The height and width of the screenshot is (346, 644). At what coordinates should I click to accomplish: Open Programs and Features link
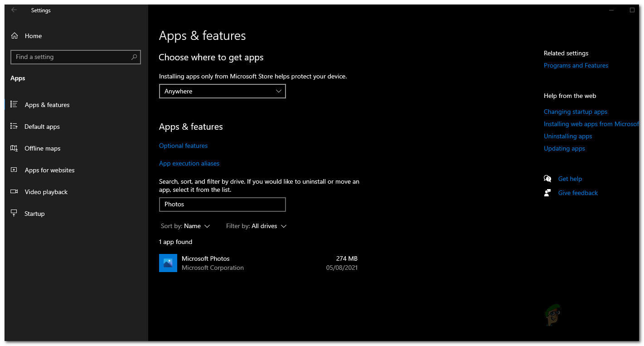[576, 65]
